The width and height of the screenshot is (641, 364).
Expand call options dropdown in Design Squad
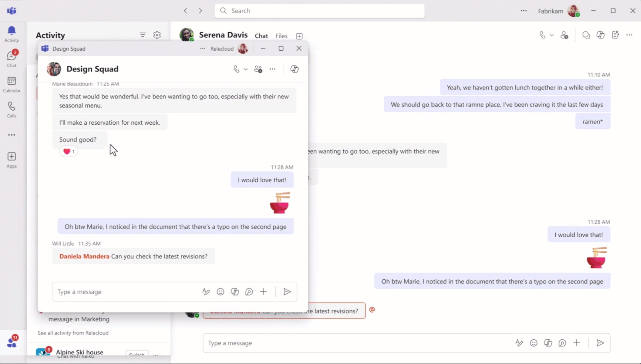[x=246, y=69]
